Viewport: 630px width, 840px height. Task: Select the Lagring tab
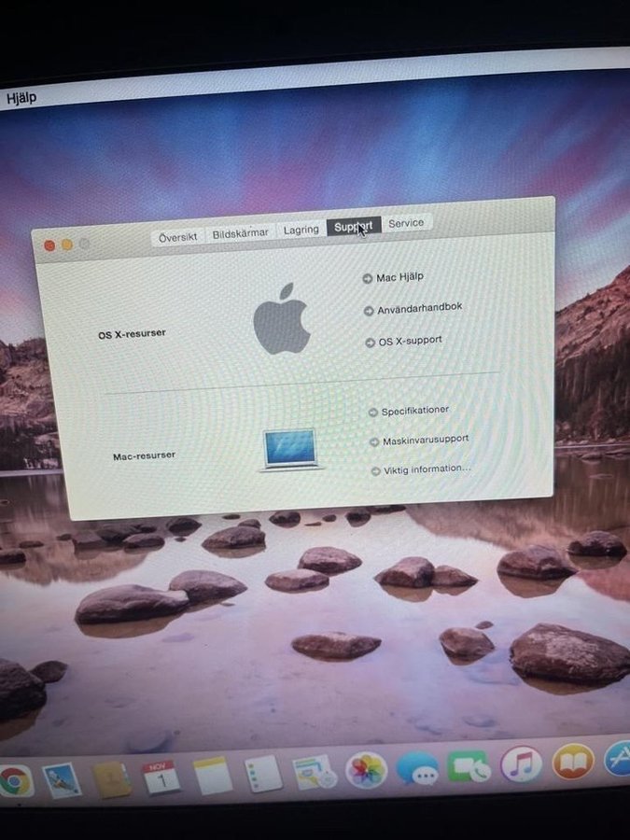click(x=301, y=230)
